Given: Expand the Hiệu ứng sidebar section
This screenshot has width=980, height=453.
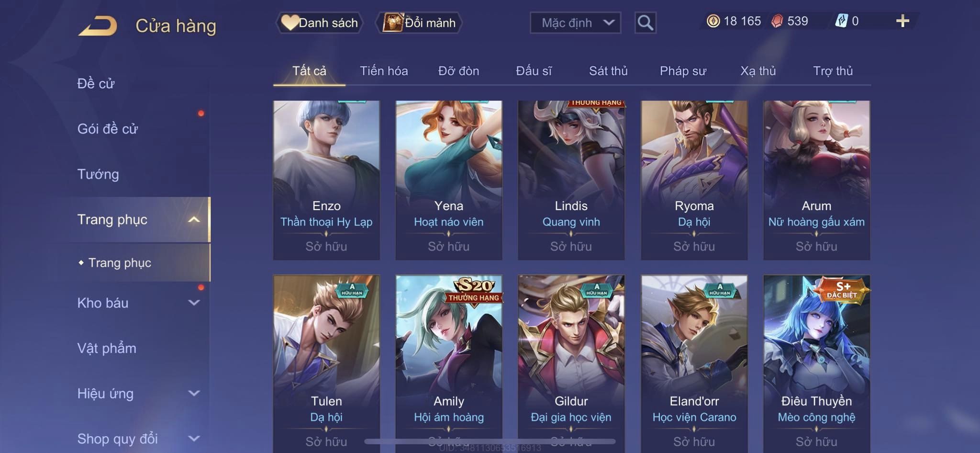Looking at the screenshot, I should click(194, 393).
